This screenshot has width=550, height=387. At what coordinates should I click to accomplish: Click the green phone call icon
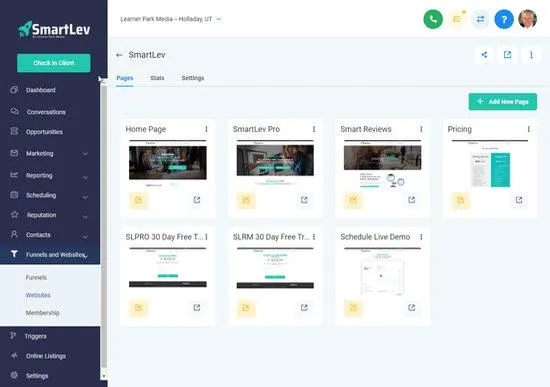(x=433, y=19)
